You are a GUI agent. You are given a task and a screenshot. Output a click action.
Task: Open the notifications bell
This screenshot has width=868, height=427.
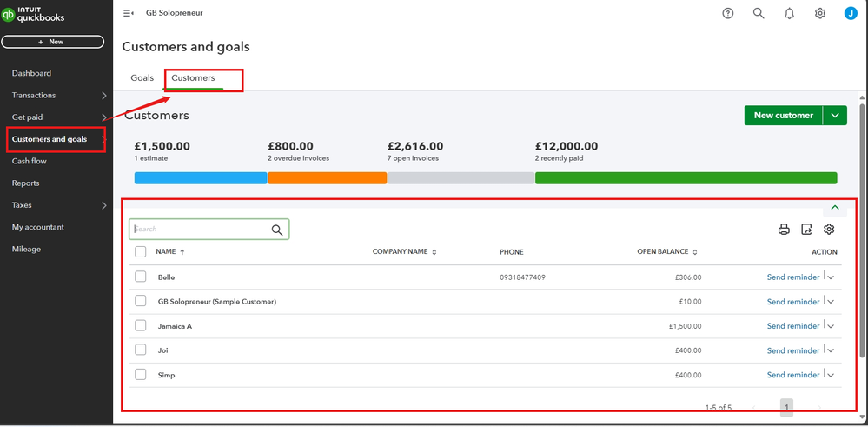click(789, 13)
